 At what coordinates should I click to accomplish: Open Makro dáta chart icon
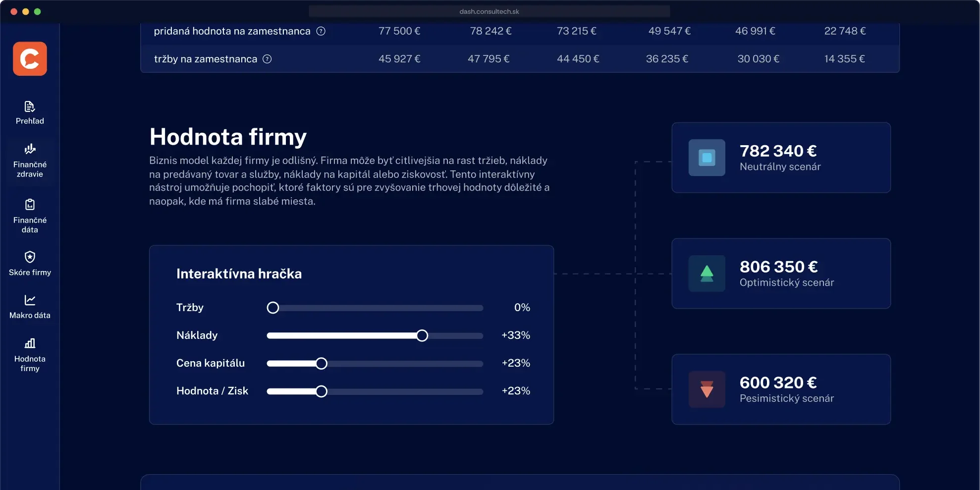tap(30, 300)
